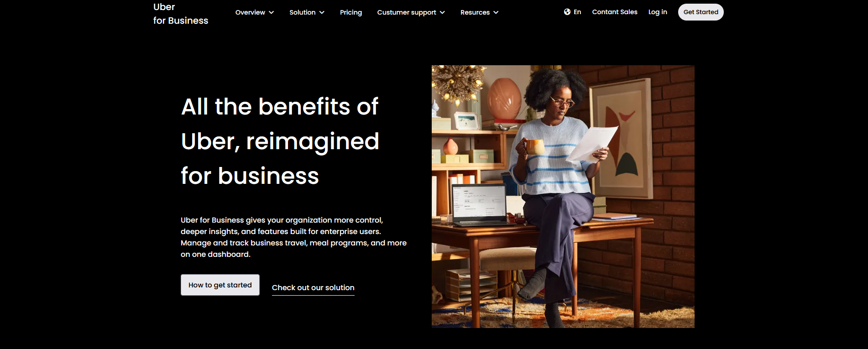
Task: Click the Get Started button
Action: 701,12
